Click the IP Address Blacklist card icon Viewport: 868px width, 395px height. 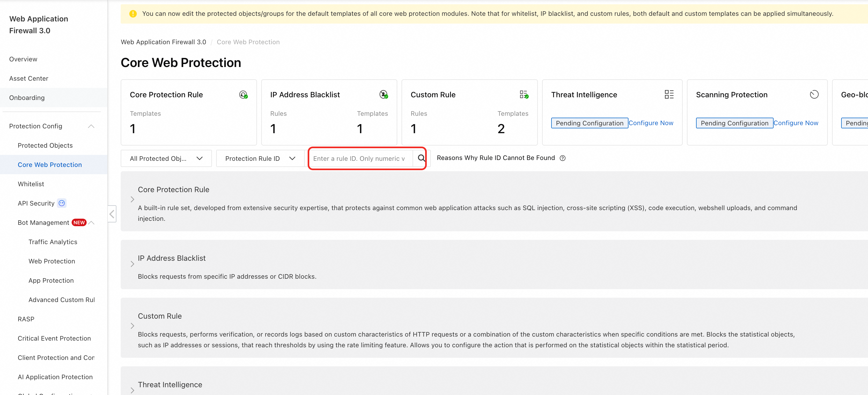coord(384,95)
